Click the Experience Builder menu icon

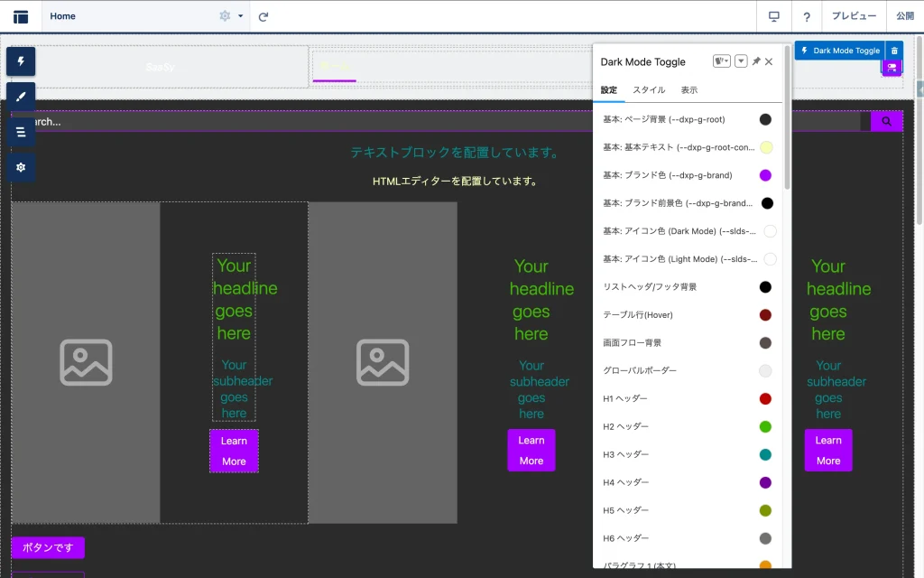21,16
